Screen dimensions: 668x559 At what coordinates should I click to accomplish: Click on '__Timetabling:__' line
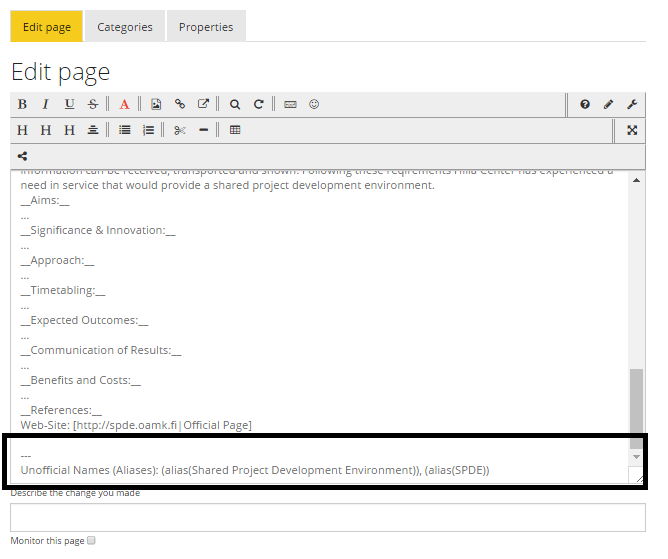pos(63,291)
